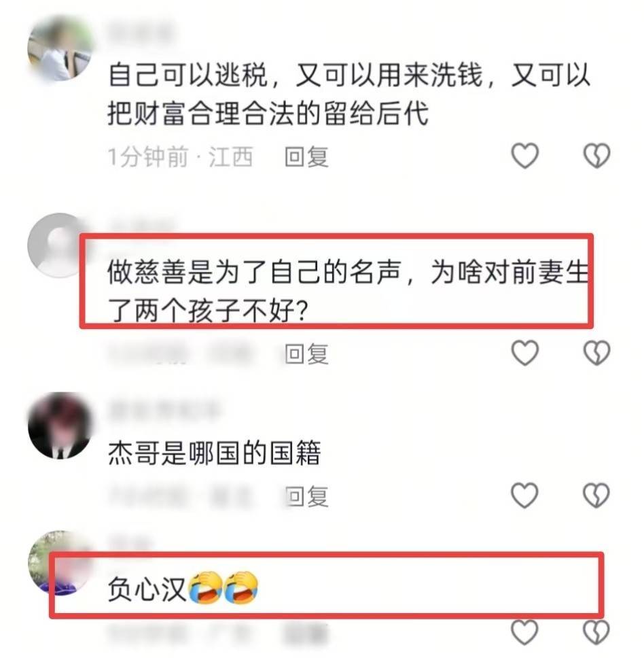Reply to the 杰哥是哪国的国籍 comment
This screenshot has width=644, height=658.
pos(306,496)
